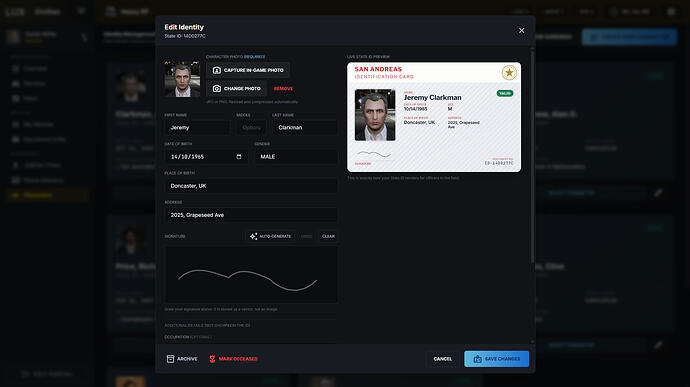
Task: Click the Change Photo button
Action: (236, 88)
